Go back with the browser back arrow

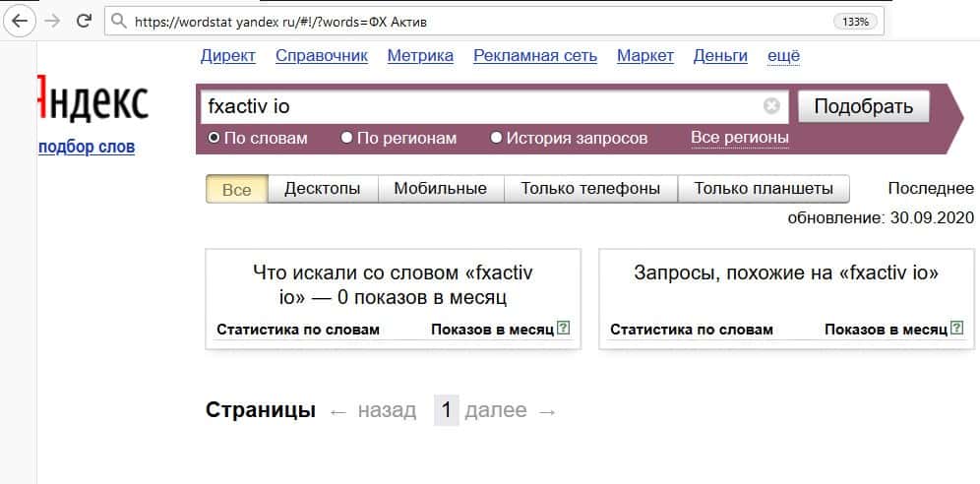pos(20,22)
